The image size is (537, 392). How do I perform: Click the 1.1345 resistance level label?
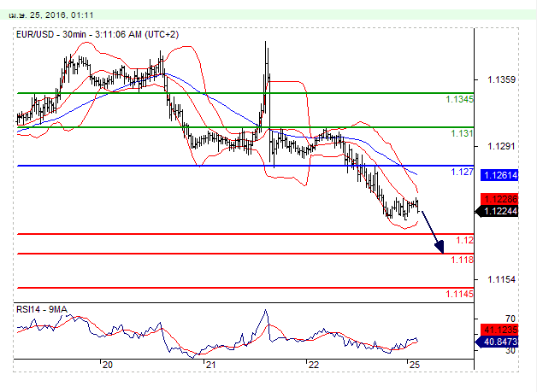click(459, 99)
